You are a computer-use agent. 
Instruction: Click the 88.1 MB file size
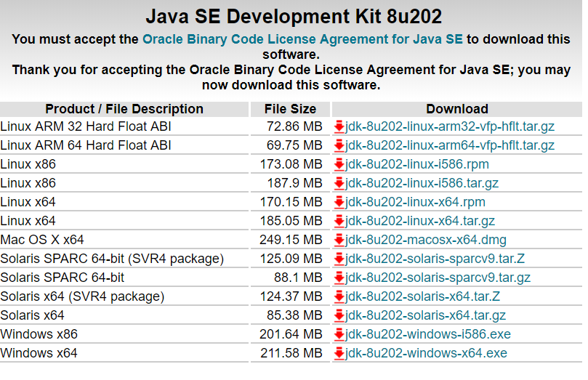pyautogui.click(x=298, y=278)
